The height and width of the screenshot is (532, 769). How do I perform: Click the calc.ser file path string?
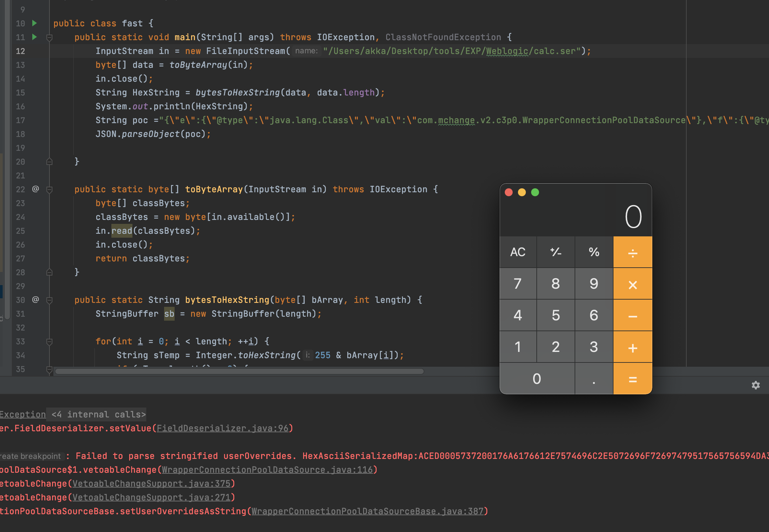tap(452, 51)
